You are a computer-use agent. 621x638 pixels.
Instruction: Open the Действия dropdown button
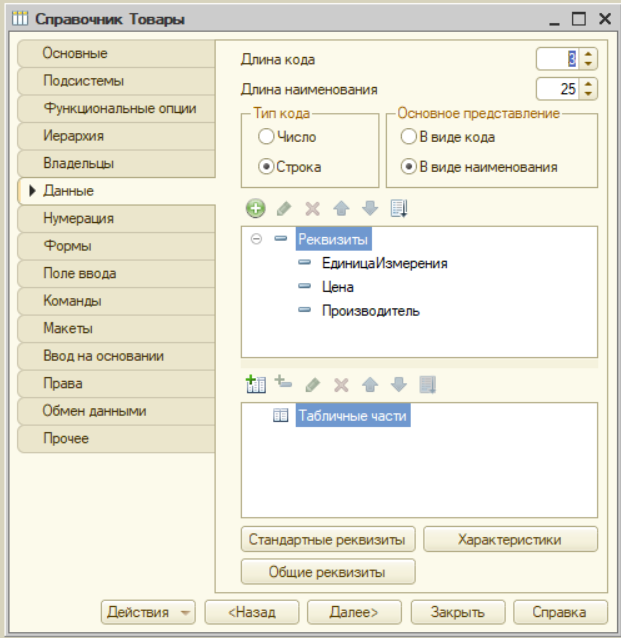(149, 612)
